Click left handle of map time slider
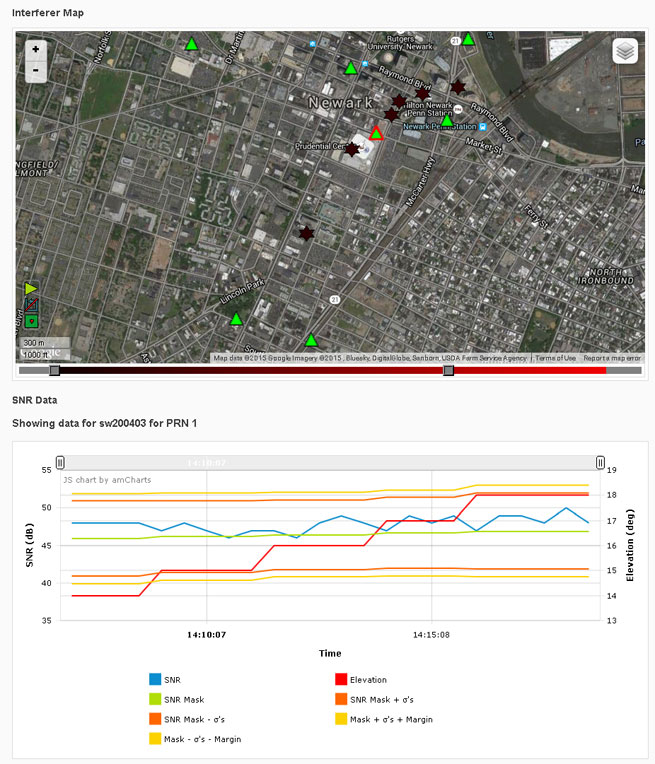Viewport: 655px width, 764px height. point(55,370)
